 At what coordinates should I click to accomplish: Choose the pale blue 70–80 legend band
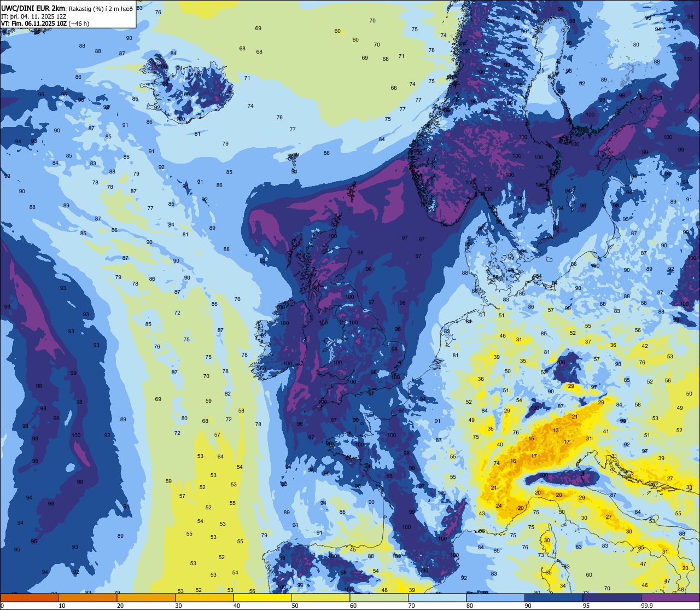tap(437, 597)
